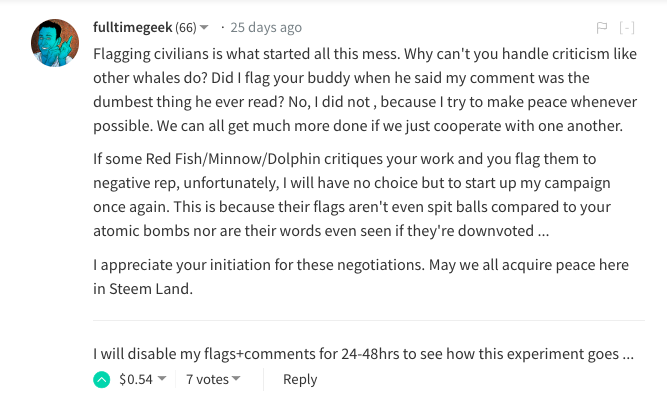Open fulltimegeek's avatar picture
Image resolution: width=667 pixels, height=407 pixels.
(x=55, y=42)
